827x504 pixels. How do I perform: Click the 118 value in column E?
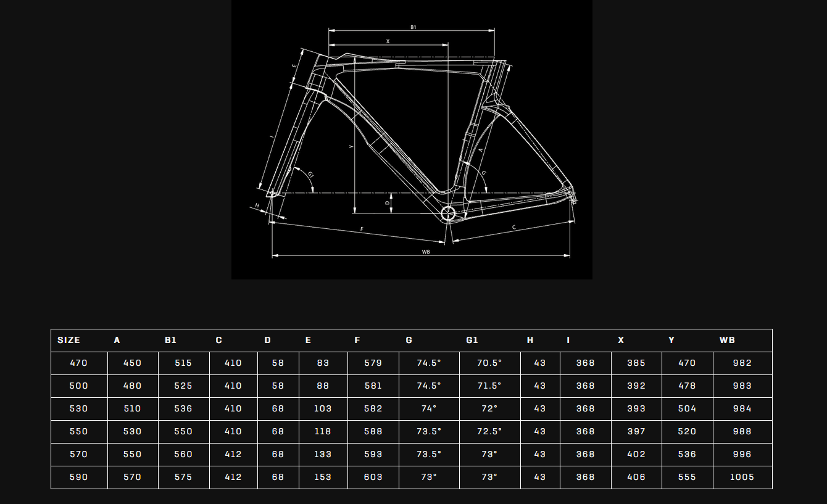pyautogui.click(x=323, y=431)
